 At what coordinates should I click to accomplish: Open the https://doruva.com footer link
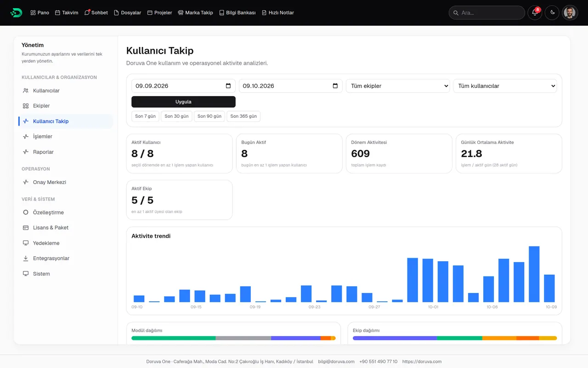422,362
